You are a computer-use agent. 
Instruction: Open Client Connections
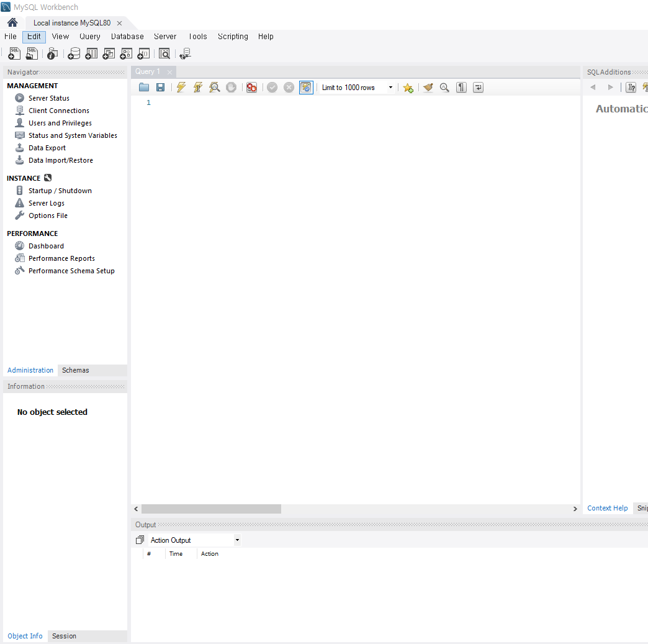(x=59, y=111)
